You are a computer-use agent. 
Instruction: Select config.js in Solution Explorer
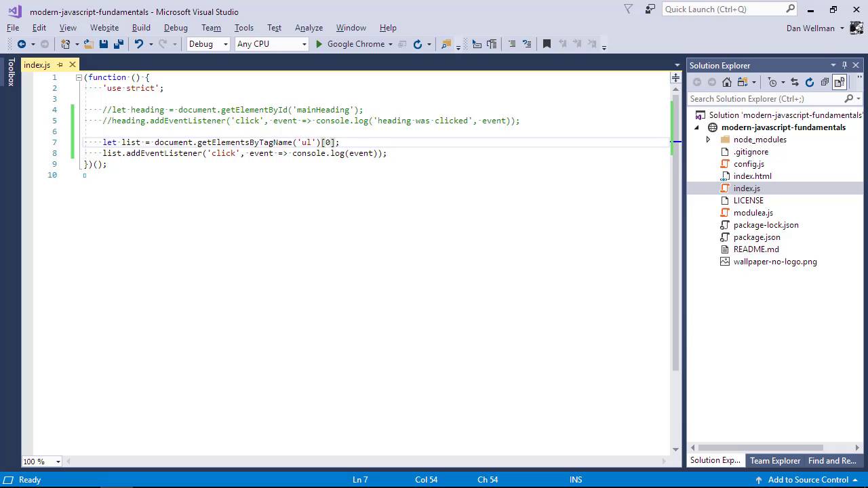pyautogui.click(x=749, y=164)
